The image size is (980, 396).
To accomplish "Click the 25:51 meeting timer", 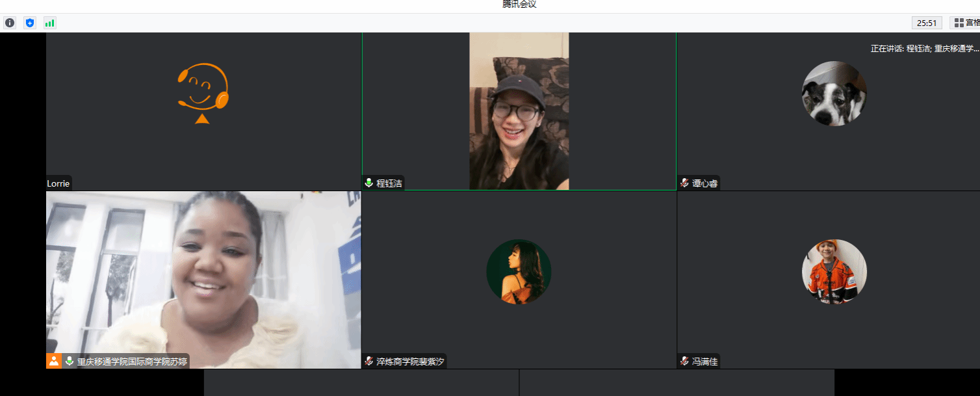I will [927, 23].
